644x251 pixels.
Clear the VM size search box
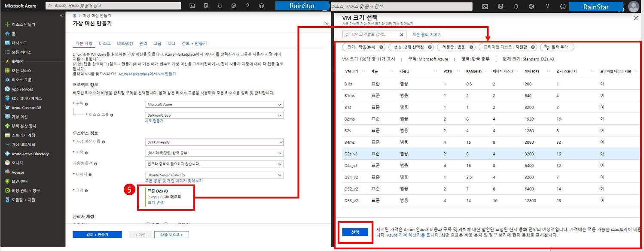[x=402, y=35]
